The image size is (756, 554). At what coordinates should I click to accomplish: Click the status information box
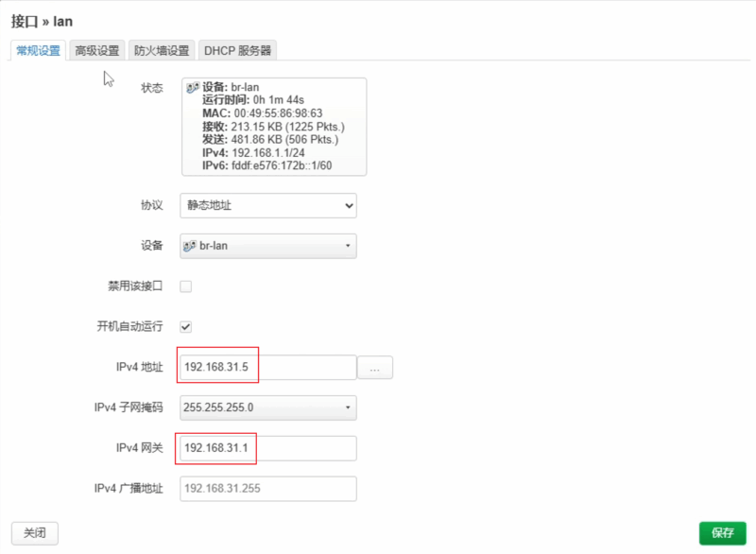click(274, 127)
